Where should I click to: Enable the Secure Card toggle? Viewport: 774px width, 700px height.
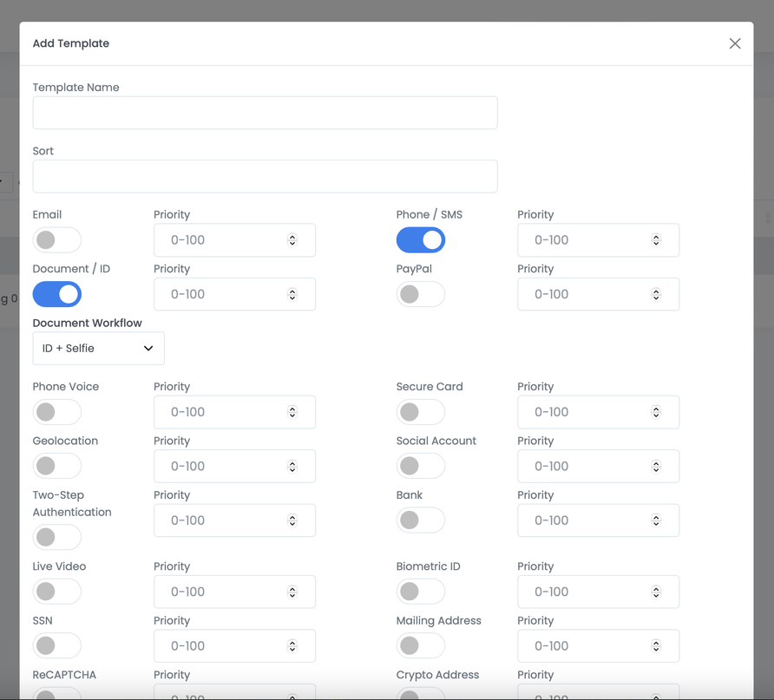click(x=421, y=412)
